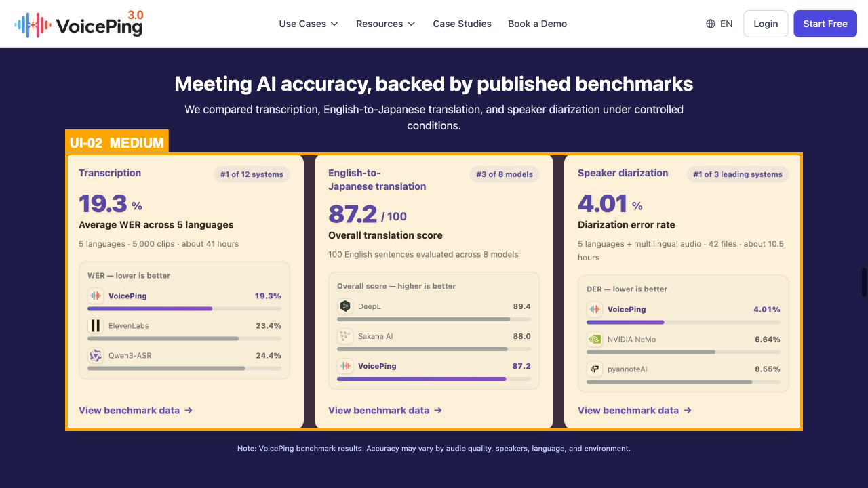The height and width of the screenshot is (488, 868).
Task: Click the 'English-to-Japanese translation' heading
Action: (377, 180)
